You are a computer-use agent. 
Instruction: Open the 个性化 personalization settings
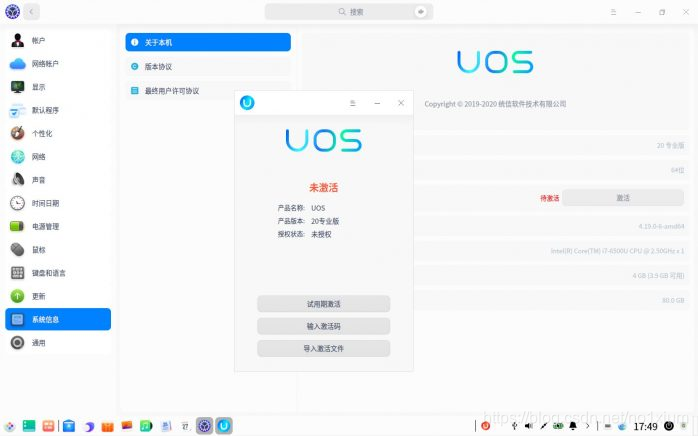click(58, 133)
